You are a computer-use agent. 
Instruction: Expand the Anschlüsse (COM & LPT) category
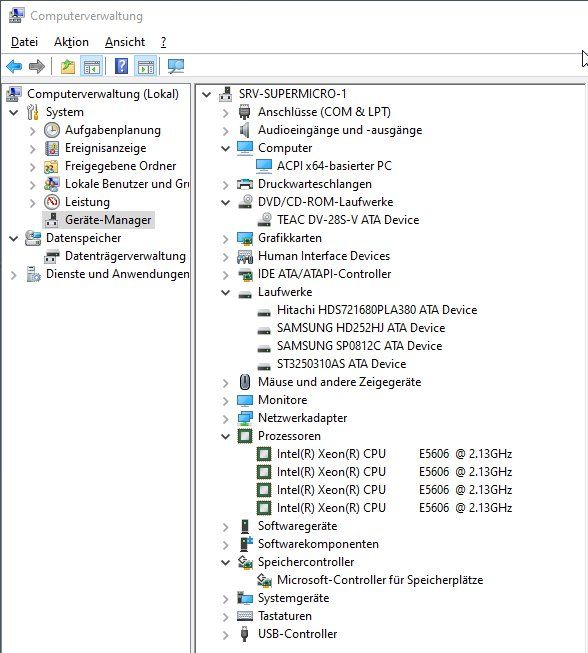click(x=225, y=113)
